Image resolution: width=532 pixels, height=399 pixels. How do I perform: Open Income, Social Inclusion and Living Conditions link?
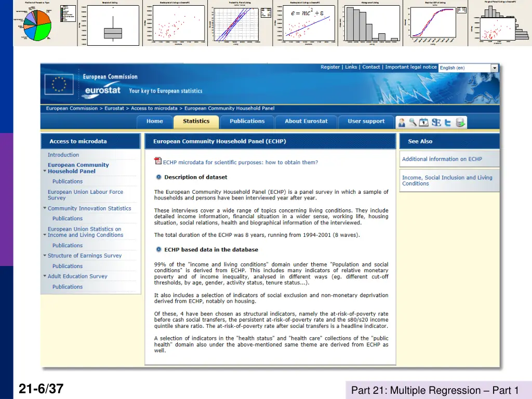click(x=447, y=180)
